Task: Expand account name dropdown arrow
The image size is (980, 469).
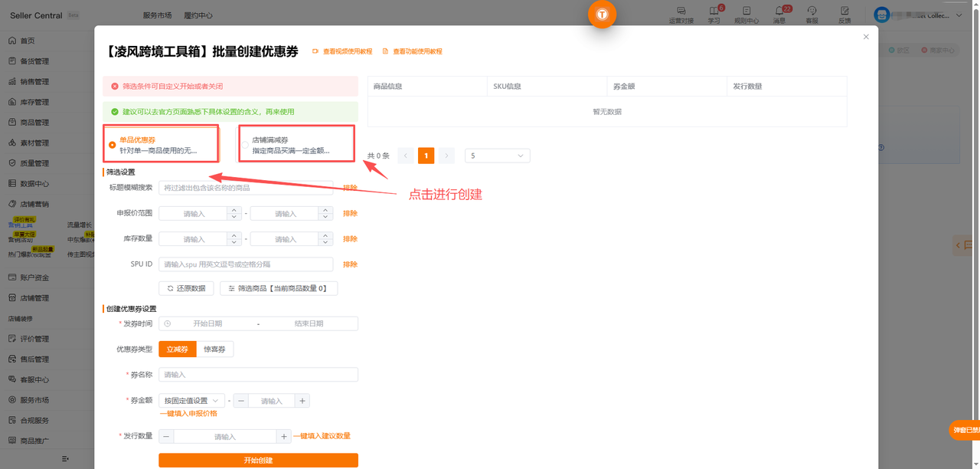Action: click(x=959, y=15)
